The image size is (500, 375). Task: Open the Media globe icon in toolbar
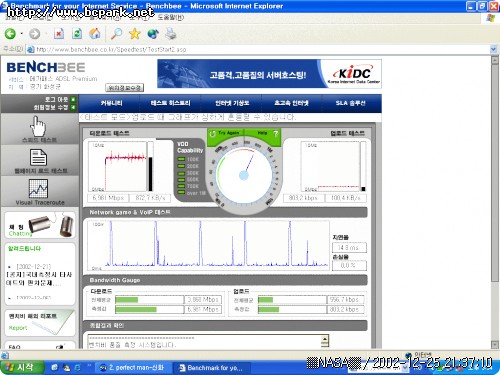point(153,34)
